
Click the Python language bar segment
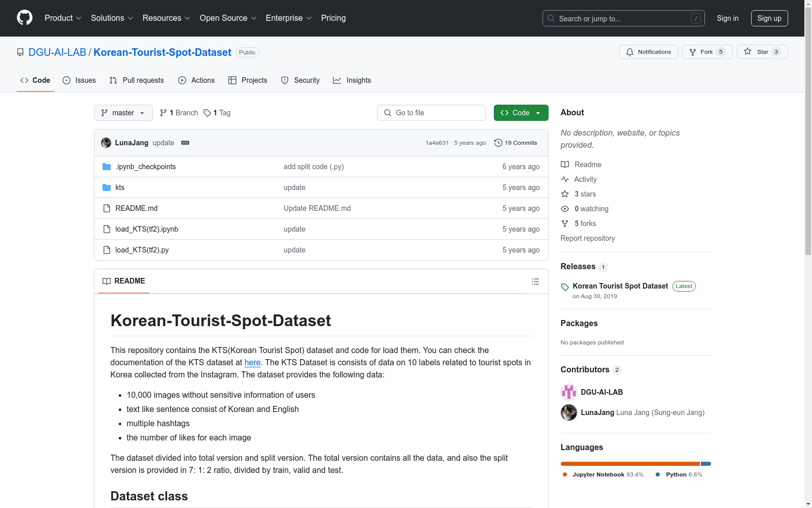click(x=706, y=464)
